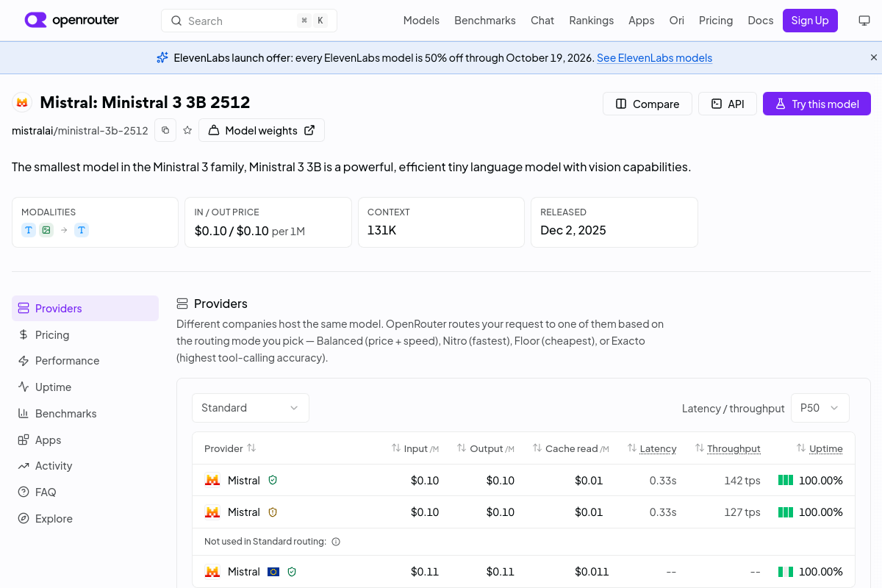Screen dimensions: 882x588
Task: Click the Try this model button
Action: 817,104
